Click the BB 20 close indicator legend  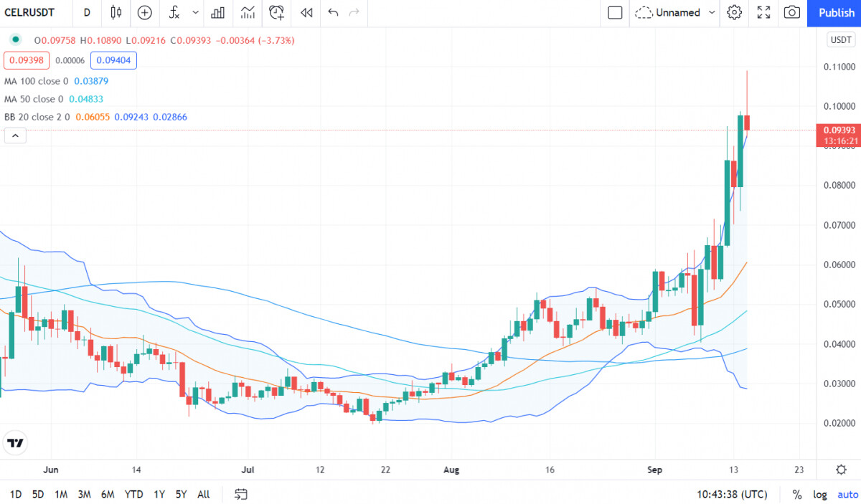click(x=95, y=116)
